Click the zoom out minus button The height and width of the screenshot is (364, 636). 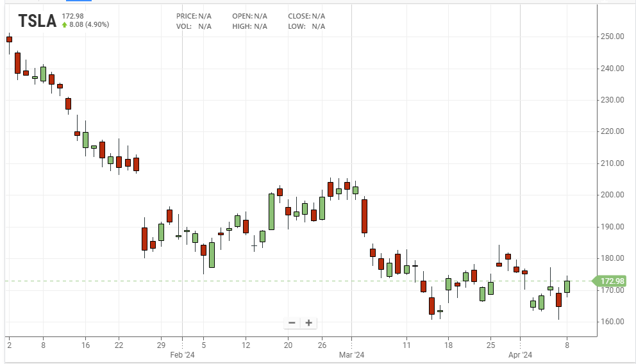pos(292,322)
